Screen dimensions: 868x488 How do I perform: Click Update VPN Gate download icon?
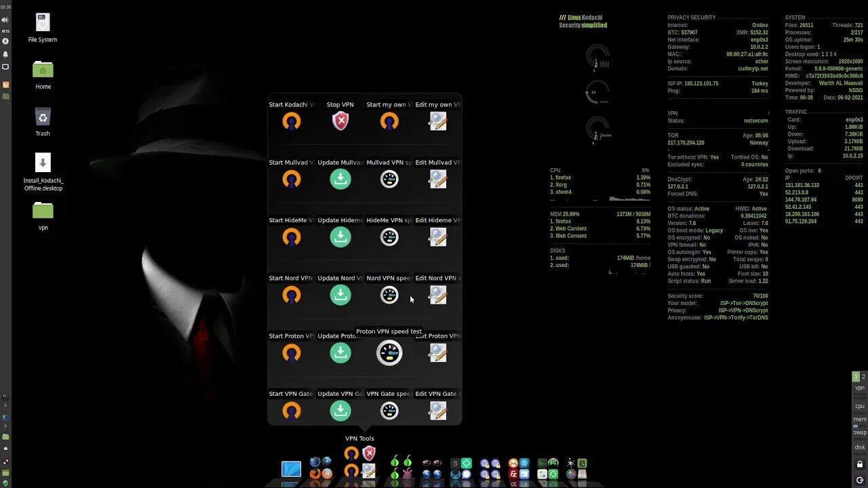coord(340,411)
